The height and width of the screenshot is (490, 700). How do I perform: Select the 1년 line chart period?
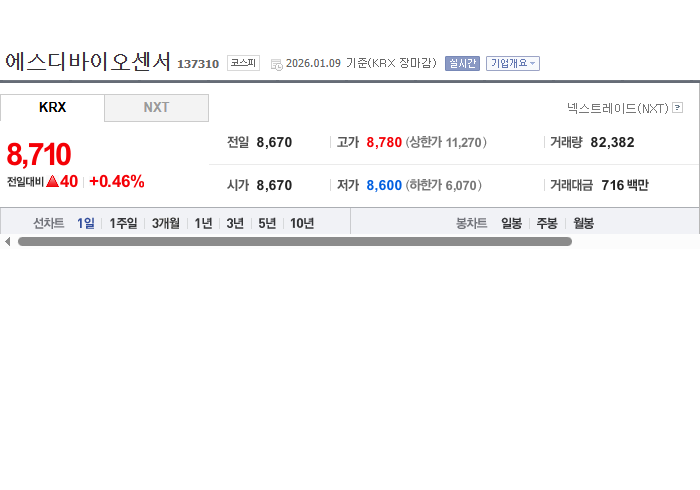point(204,223)
